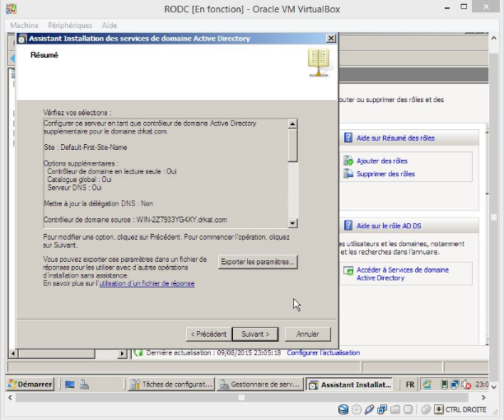Click the Suivant button to start installation
504x420 pixels.
coord(255,334)
